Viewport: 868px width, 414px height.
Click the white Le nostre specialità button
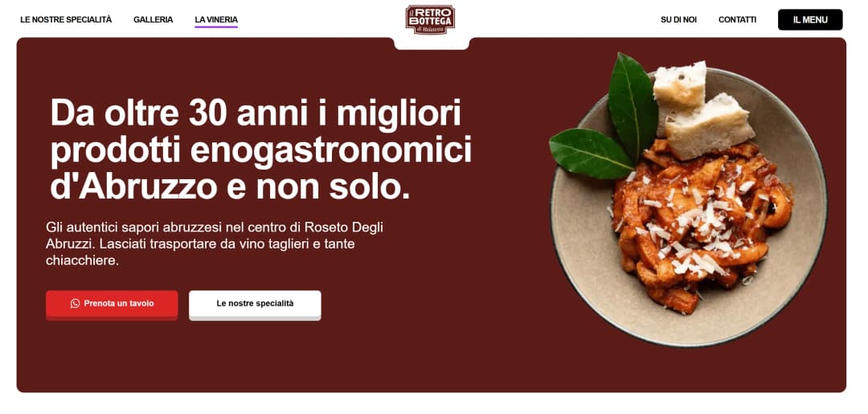pyautogui.click(x=255, y=305)
